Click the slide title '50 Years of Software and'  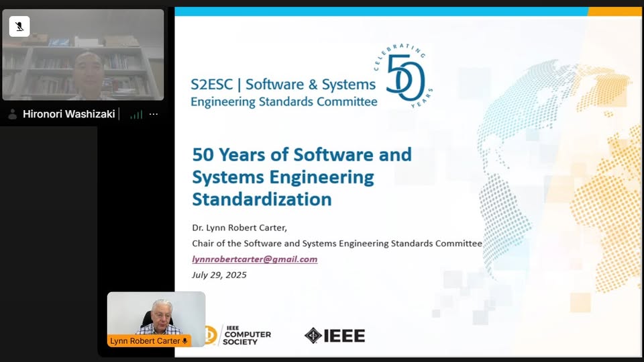(x=302, y=154)
